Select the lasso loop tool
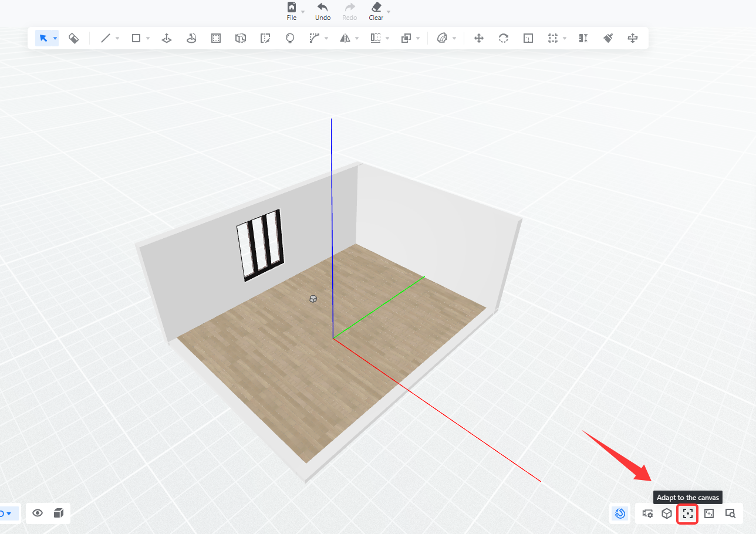Image resolution: width=756 pixels, height=534 pixels. 290,38
